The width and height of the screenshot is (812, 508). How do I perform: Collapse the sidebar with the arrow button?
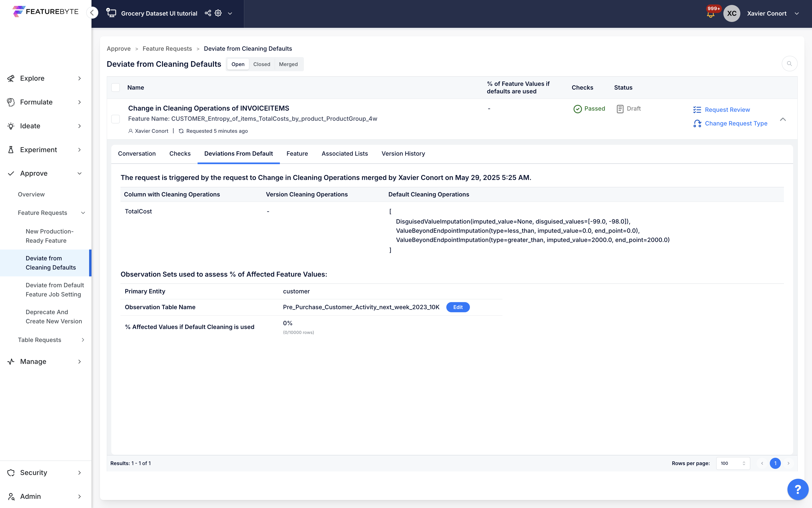click(x=92, y=13)
